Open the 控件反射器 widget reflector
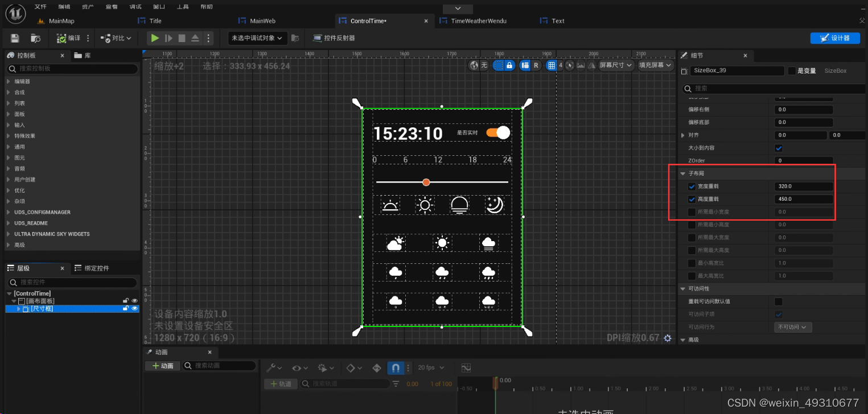Viewport: 868px width, 414px height. pyautogui.click(x=334, y=38)
